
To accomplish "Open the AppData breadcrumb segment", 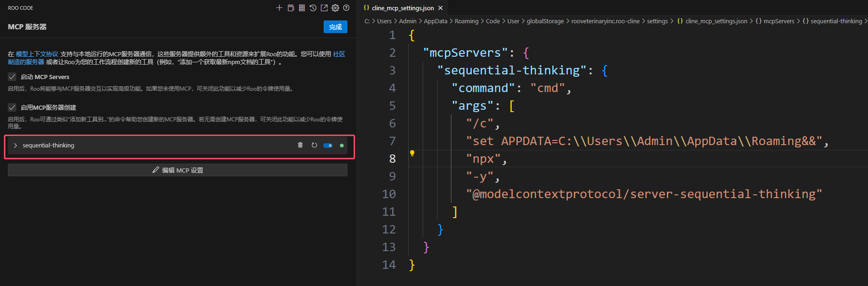I will pyautogui.click(x=436, y=21).
